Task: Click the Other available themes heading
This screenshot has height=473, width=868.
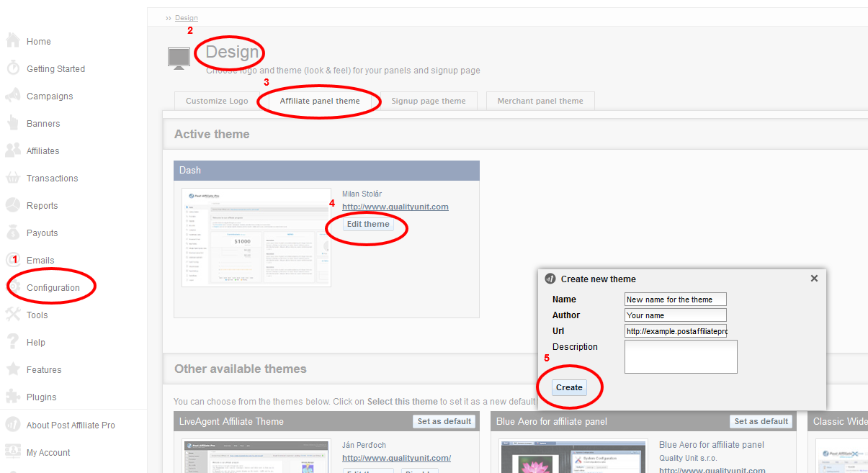Action: (x=241, y=369)
